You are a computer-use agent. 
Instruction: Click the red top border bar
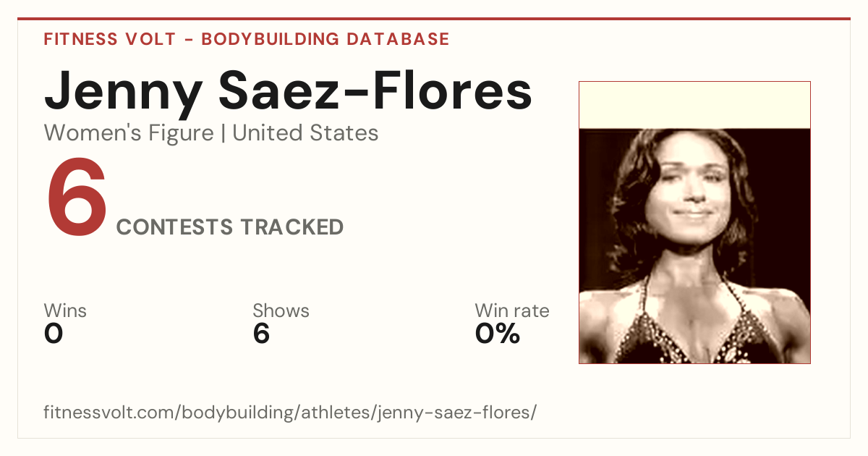(x=434, y=19)
